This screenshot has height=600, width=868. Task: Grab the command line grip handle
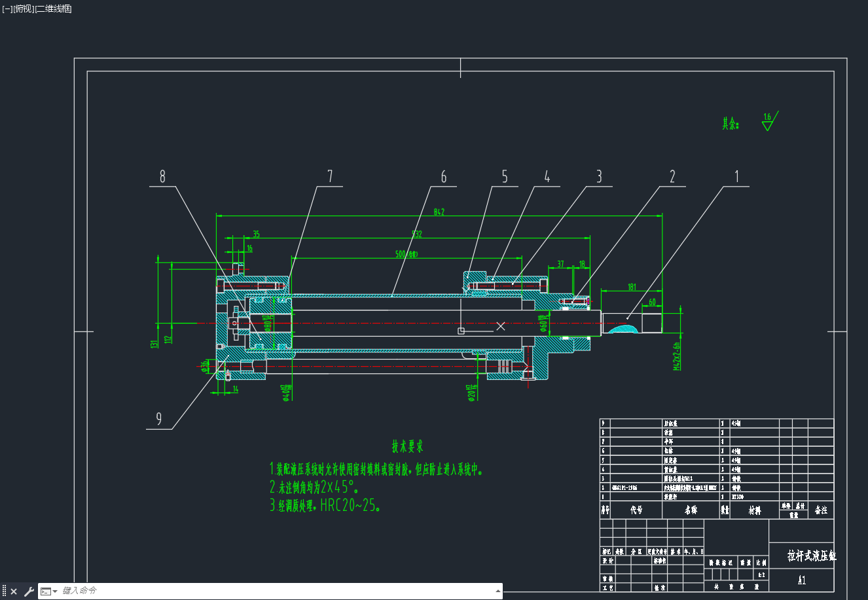coord(4,591)
